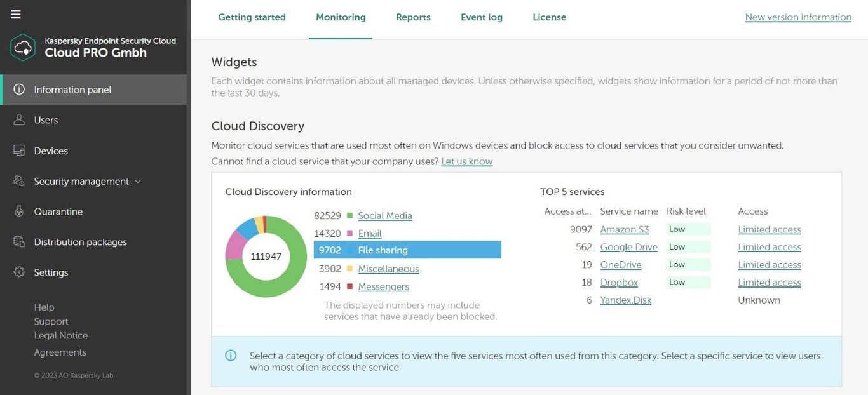Click the highlighted File sharing category

click(x=382, y=250)
